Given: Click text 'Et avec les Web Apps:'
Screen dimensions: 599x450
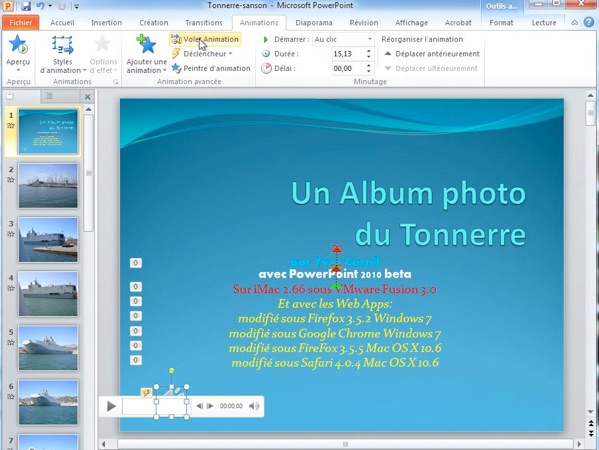Looking at the screenshot, I should (335, 304).
